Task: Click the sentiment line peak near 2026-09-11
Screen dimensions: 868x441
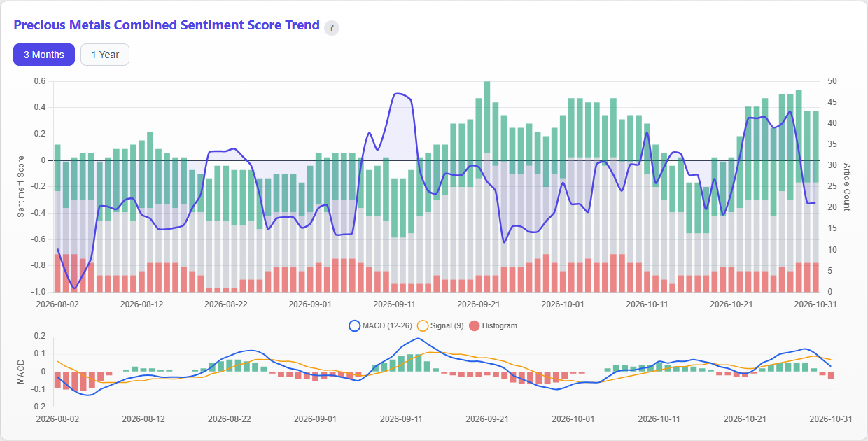Action: tap(398, 93)
